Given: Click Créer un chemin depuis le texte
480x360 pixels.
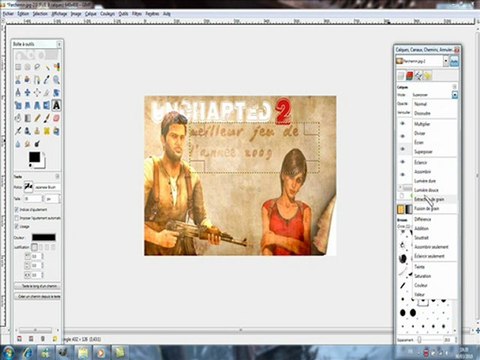Looking at the screenshot, I should coord(37,296).
